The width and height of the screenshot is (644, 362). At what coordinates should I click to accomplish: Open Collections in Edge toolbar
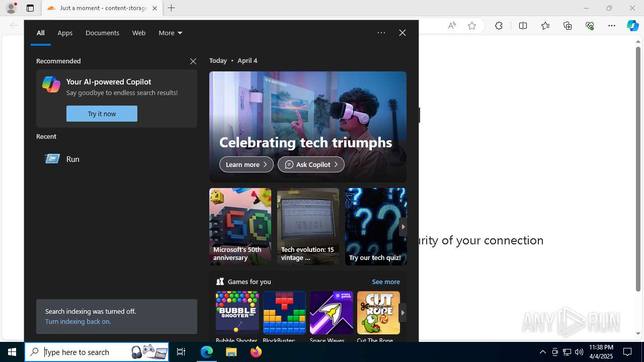(x=568, y=26)
